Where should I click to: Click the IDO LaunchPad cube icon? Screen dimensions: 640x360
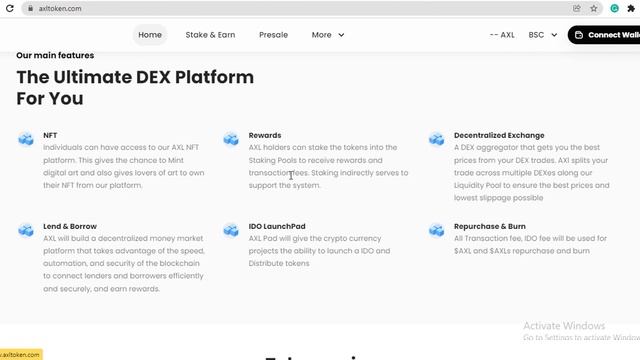coord(231,230)
